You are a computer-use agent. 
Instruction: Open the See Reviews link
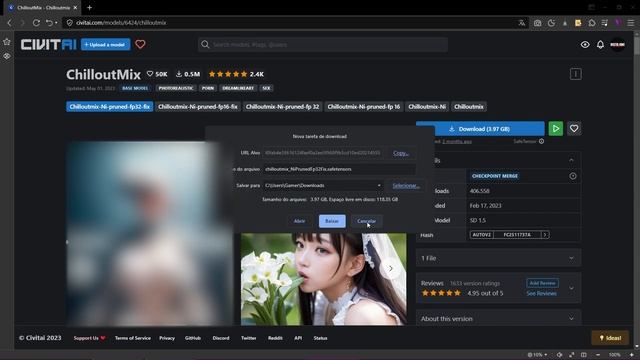(x=541, y=293)
